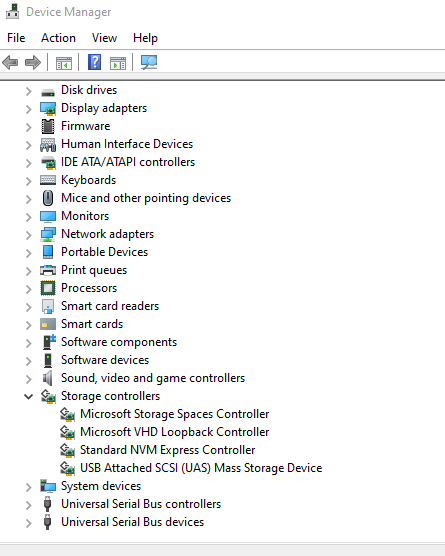Click the IDE ATA/ATAPI controllers icon
Viewport: 445px width, 556px height.
click(48, 163)
